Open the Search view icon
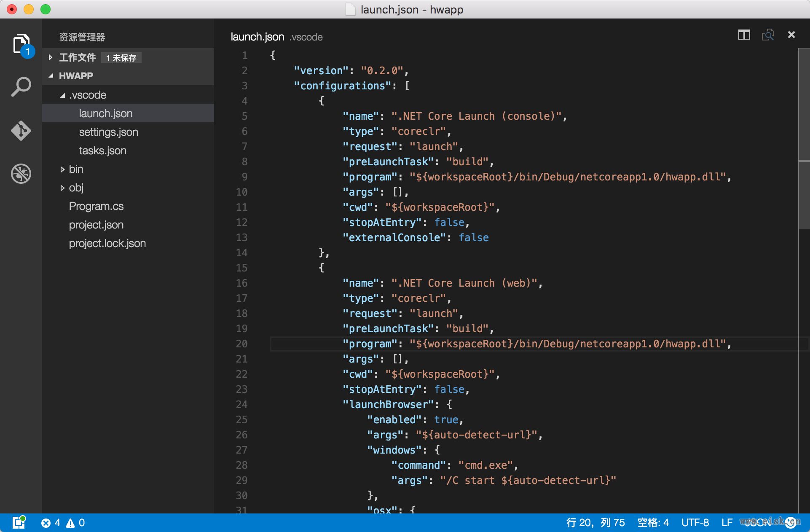This screenshot has width=810, height=532. pos(21,87)
